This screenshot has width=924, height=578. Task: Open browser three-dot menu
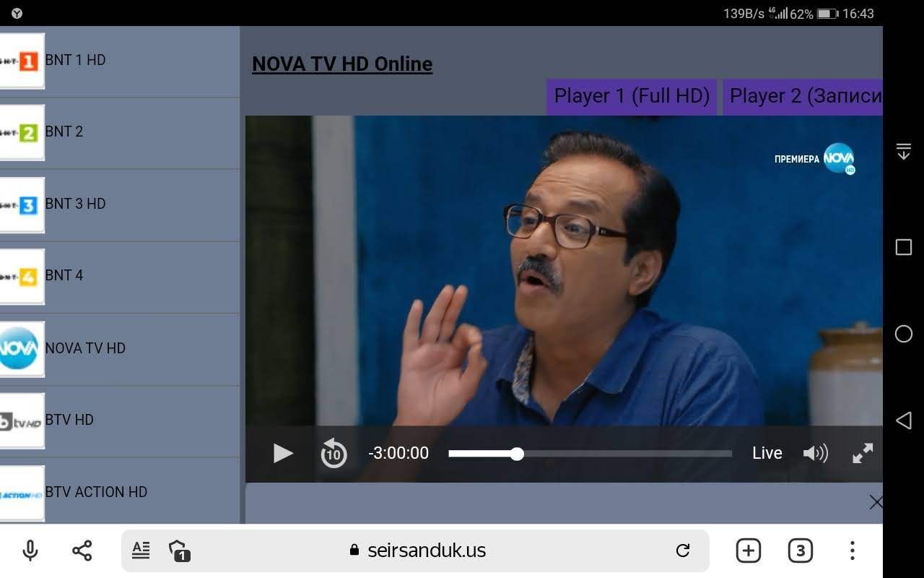(x=853, y=551)
